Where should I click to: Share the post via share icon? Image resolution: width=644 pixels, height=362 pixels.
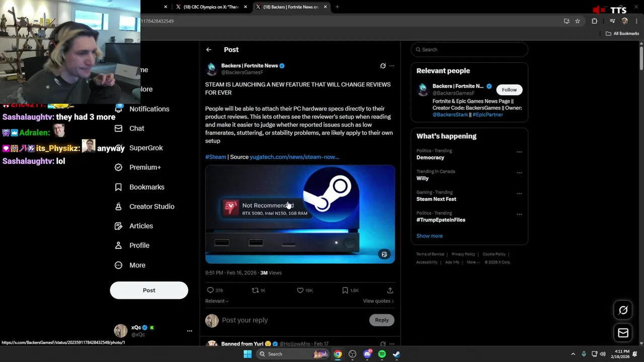(390, 290)
